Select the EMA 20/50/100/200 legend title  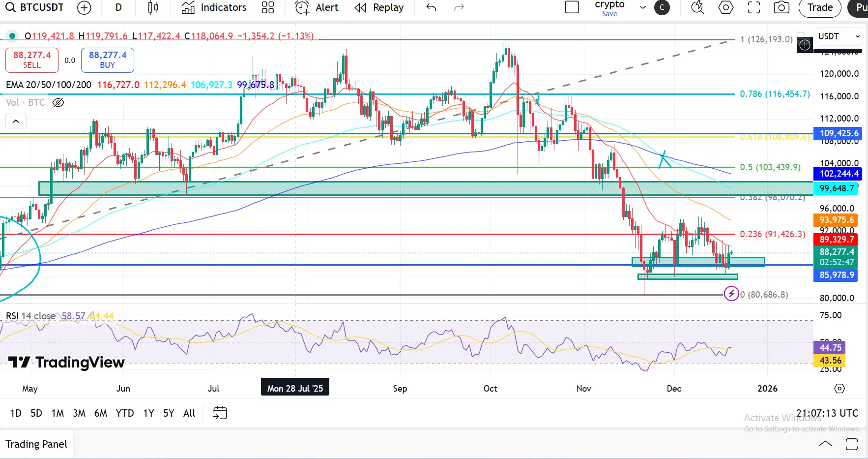pos(49,85)
